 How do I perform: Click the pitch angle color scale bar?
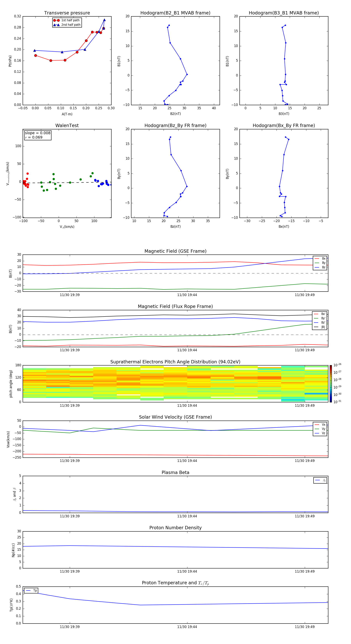point(331,384)
